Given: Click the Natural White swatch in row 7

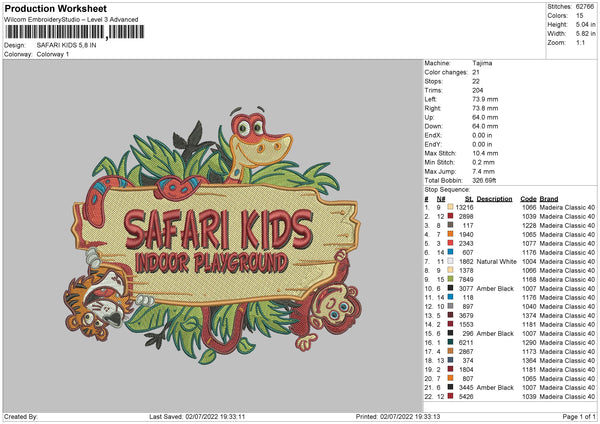Looking at the screenshot, I should coord(450,261).
